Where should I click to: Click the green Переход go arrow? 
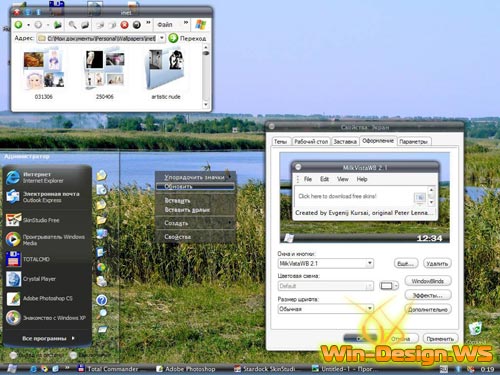coord(173,38)
